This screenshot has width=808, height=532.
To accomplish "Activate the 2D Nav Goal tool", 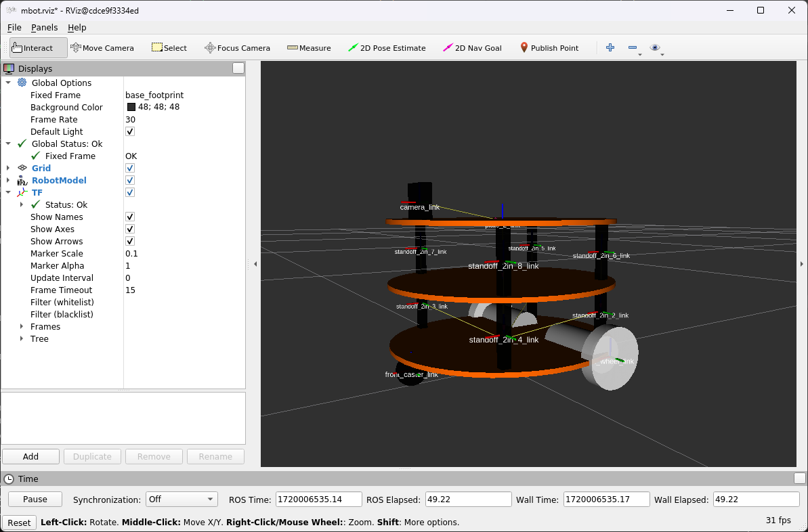I will coord(472,48).
